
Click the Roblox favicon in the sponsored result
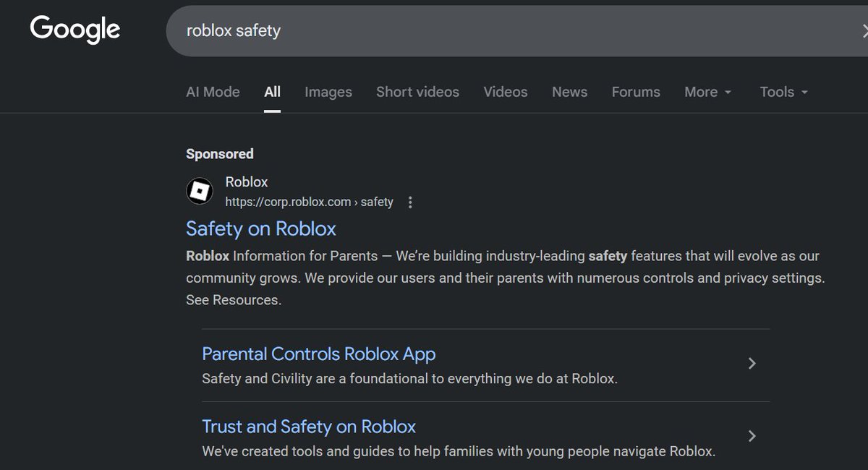(x=200, y=191)
